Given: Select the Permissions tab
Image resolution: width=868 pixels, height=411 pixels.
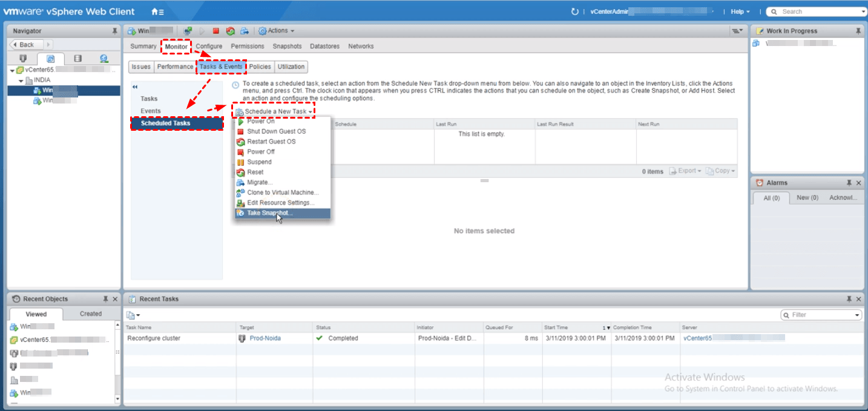Looking at the screenshot, I should pos(248,46).
